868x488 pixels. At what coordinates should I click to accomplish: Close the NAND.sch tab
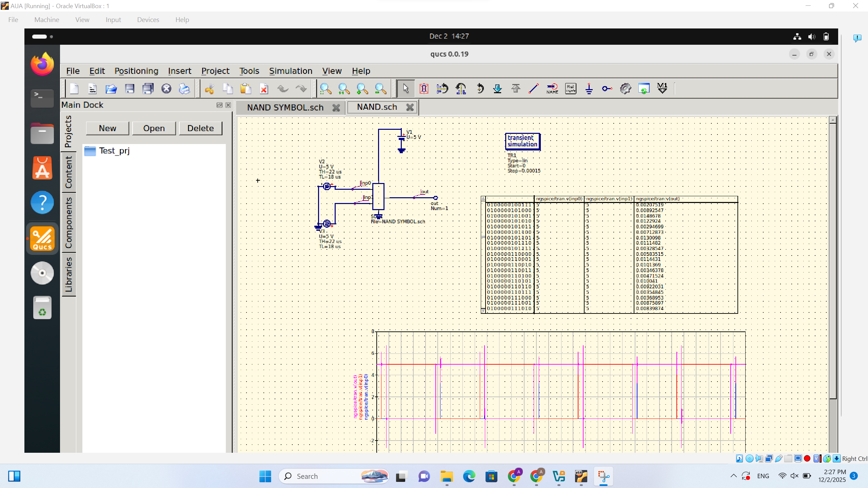[410, 107]
